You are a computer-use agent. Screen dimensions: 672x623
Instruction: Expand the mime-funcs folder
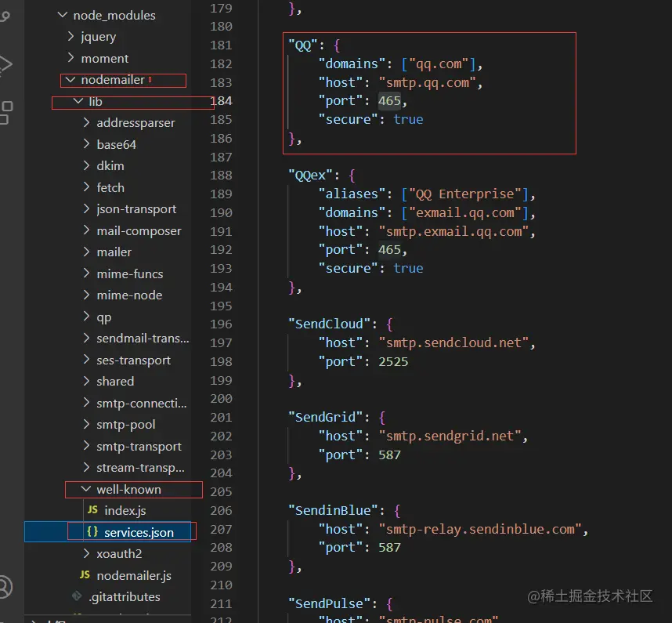coord(86,273)
